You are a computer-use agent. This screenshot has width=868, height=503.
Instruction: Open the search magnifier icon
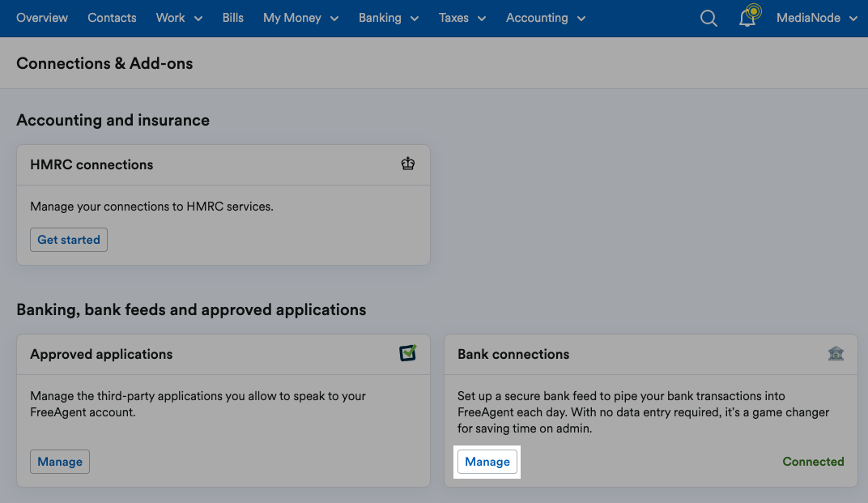tap(708, 19)
